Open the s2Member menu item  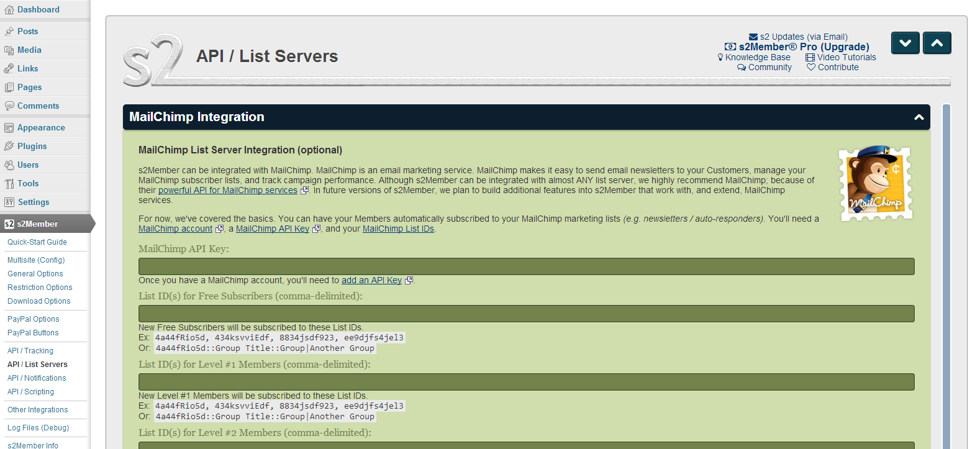[x=46, y=224]
